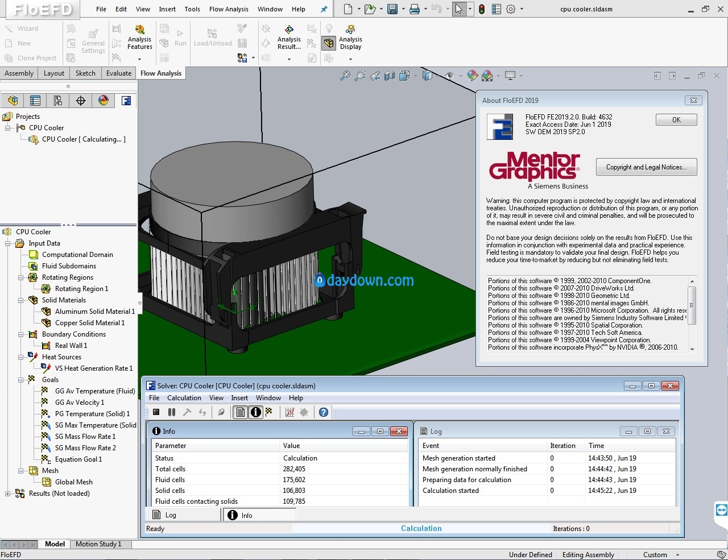
Task: Select VS Heat Generation Rate 1 item
Action: (x=94, y=368)
